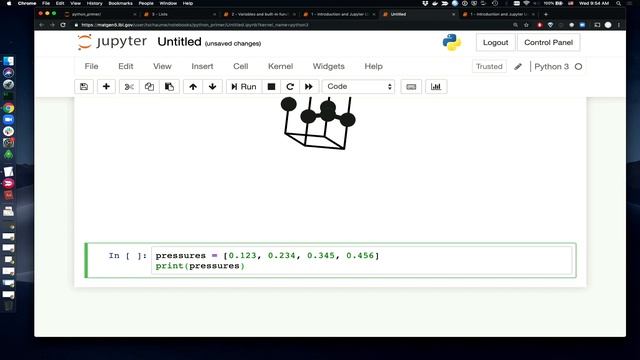
Task: Click the kernel idle circle indicator
Action: pyautogui.click(x=578, y=67)
